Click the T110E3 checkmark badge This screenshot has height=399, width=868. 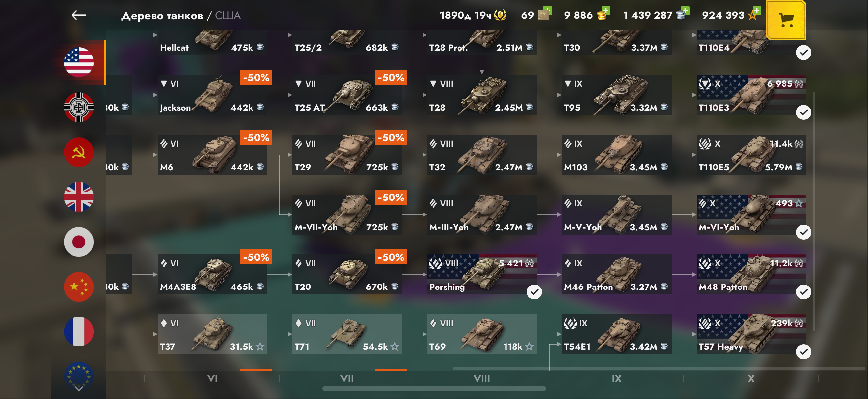pos(804,112)
